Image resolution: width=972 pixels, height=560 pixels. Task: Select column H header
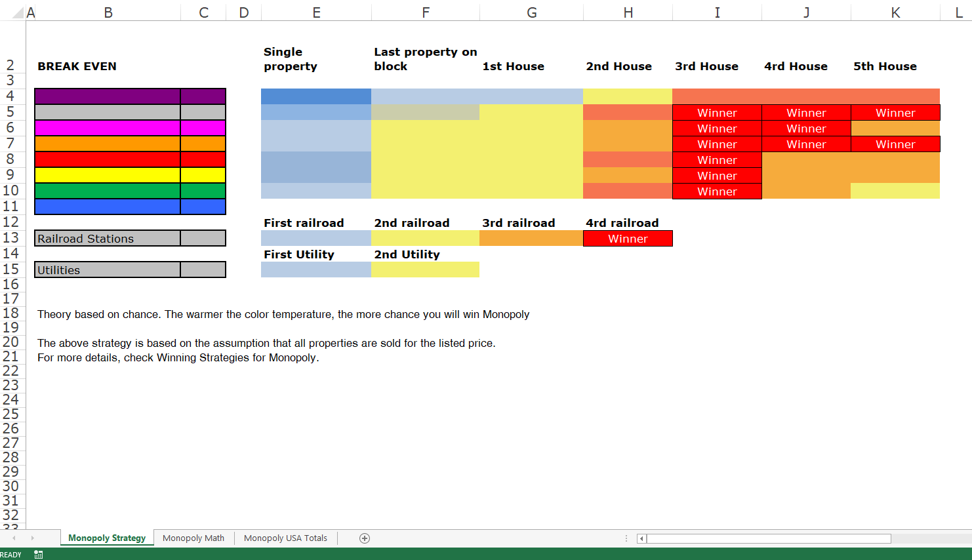(628, 12)
